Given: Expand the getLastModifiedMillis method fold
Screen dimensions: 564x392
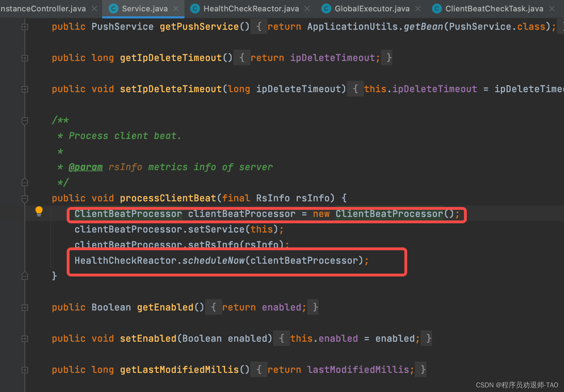Looking at the screenshot, I should pyautogui.click(x=25, y=370).
